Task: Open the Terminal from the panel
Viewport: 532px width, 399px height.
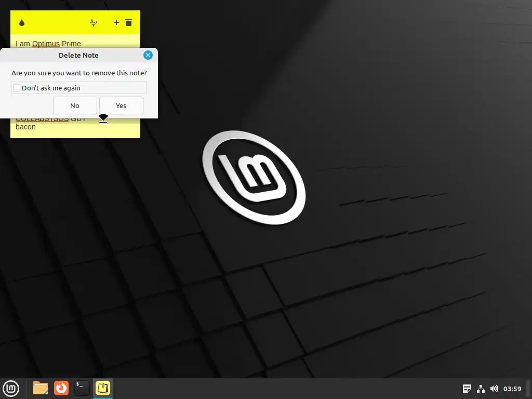Action: coord(82,388)
